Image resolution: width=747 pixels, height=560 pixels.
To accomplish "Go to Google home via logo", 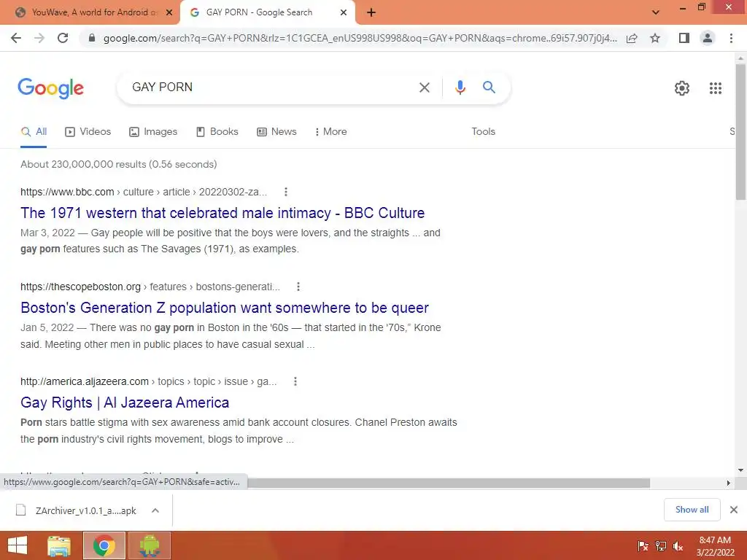I will click(50, 88).
